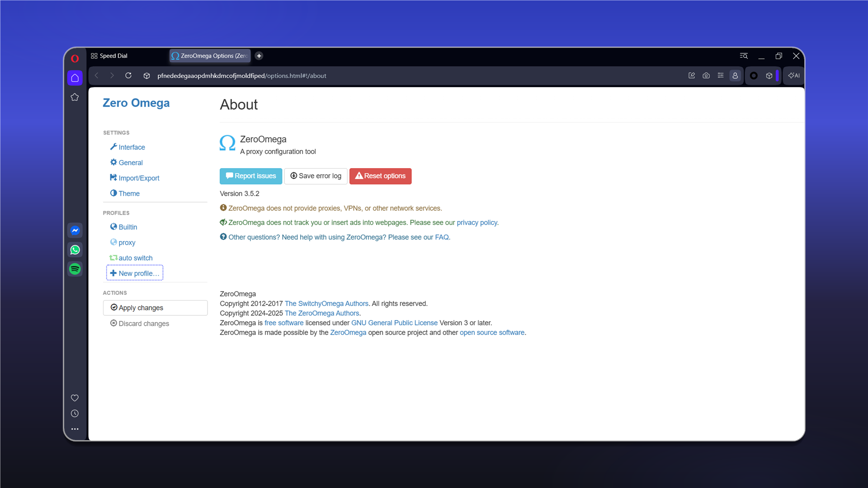Image resolution: width=868 pixels, height=488 pixels.
Task: Click the ZeroOmega extension toolbar icon
Action: click(x=754, y=75)
